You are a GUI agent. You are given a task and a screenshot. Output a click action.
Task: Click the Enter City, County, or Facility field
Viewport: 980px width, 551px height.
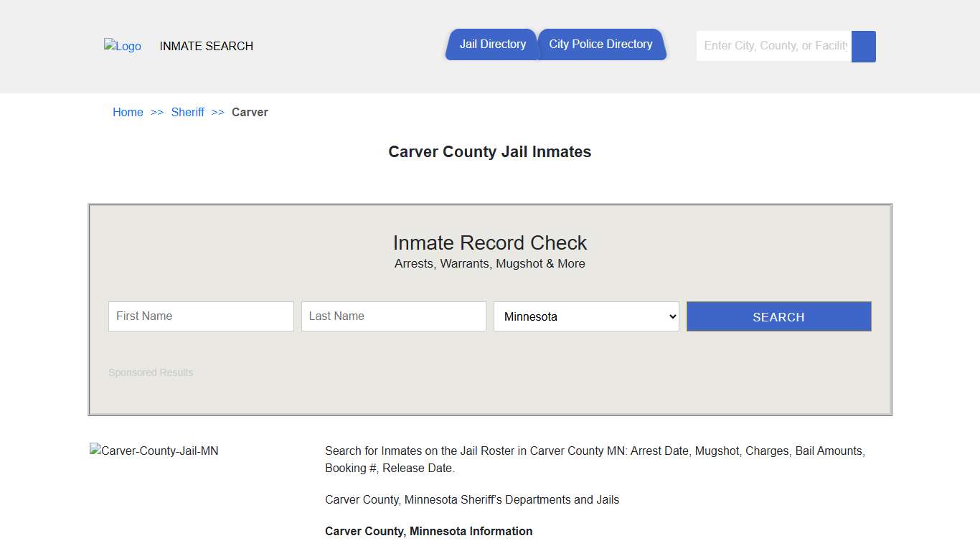[773, 45]
